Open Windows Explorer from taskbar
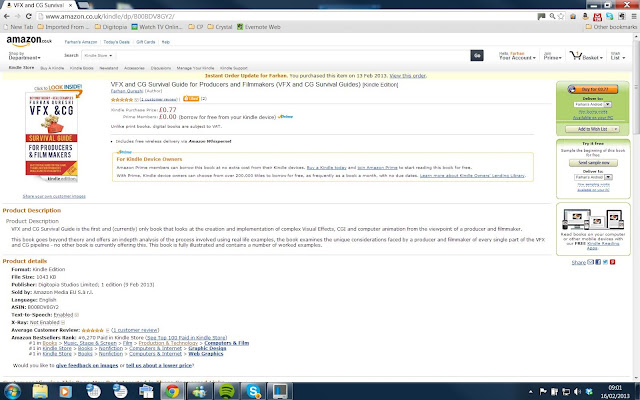The height and width of the screenshot is (400, 640). point(40,391)
